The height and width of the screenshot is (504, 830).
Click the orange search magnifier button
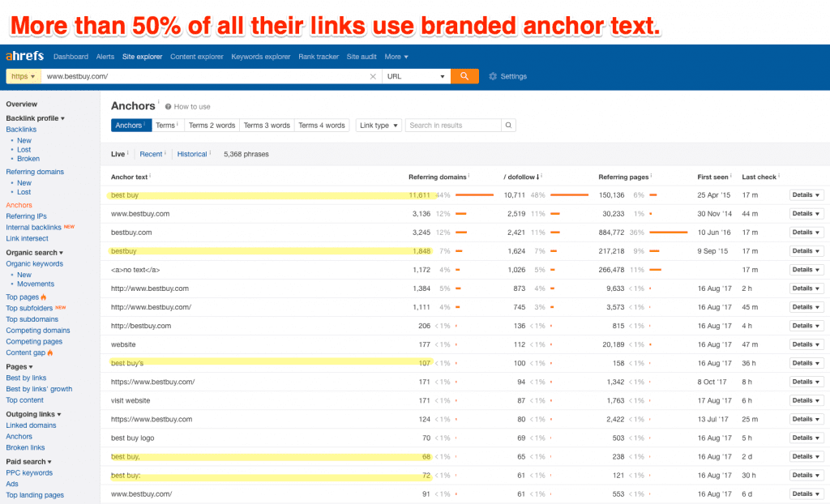464,76
